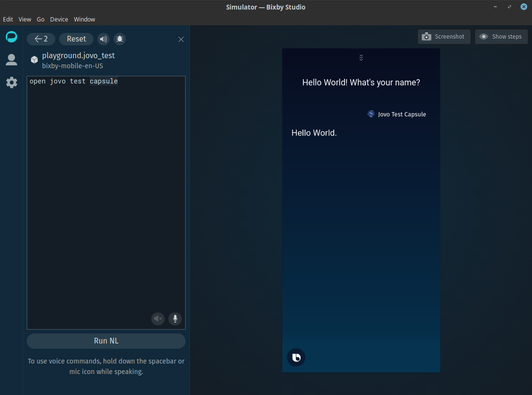Viewport: 532px width, 395px height.
Task: Click the 'Hello World.' response text
Action: click(314, 133)
